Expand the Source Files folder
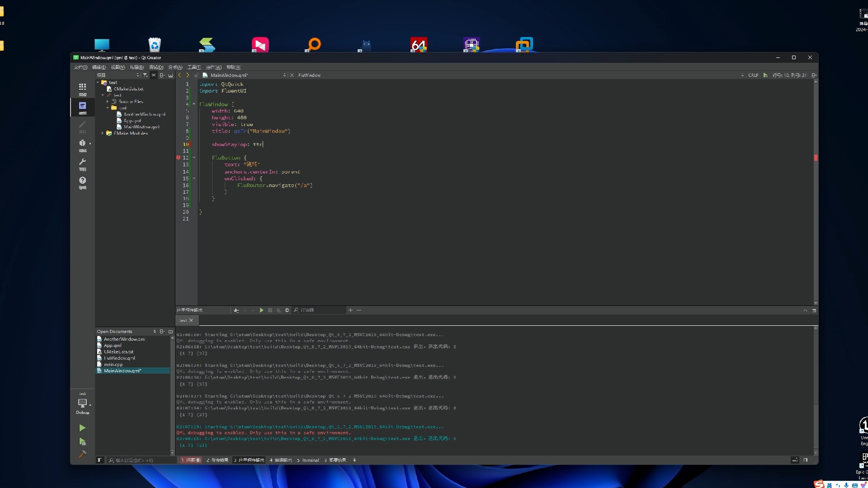Viewport: 868px width, 488px height. [x=108, y=102]
